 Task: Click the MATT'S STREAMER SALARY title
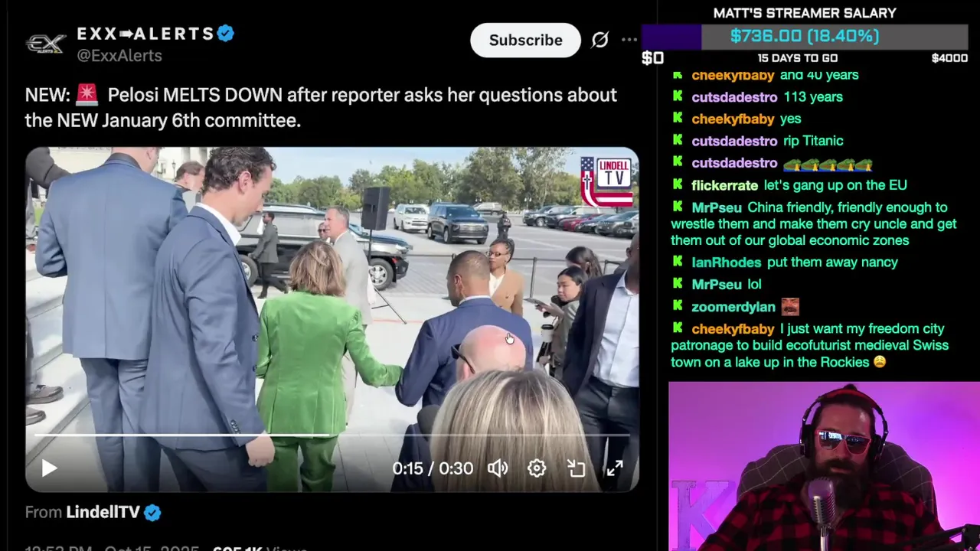coord(805,13)
